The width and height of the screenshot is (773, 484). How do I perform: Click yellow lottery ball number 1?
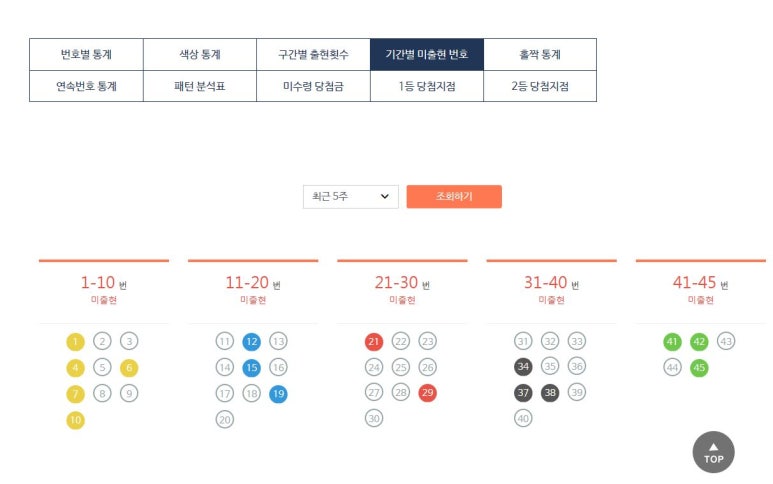[75, 341]
